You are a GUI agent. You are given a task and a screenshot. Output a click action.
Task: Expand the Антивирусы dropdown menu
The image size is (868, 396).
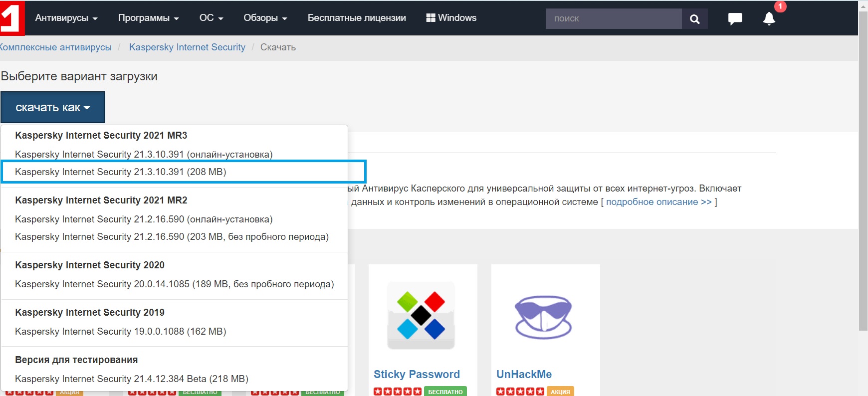pos(66,18)
